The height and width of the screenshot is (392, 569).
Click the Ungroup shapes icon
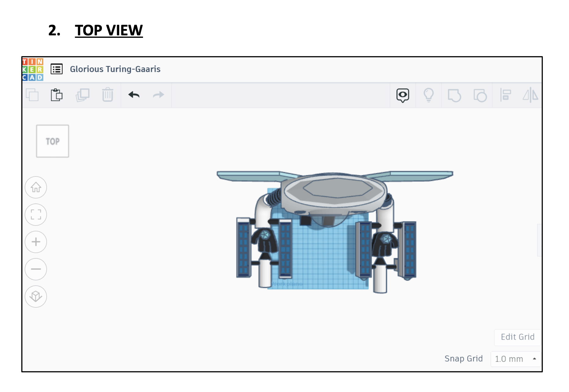(x=480, y=95)
